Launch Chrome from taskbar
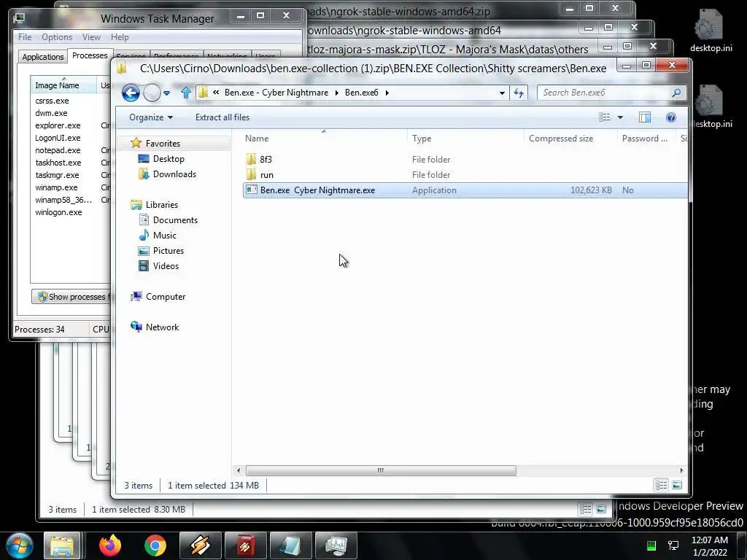The width and height of the screenshot is (747, 560). click(155, 545)
